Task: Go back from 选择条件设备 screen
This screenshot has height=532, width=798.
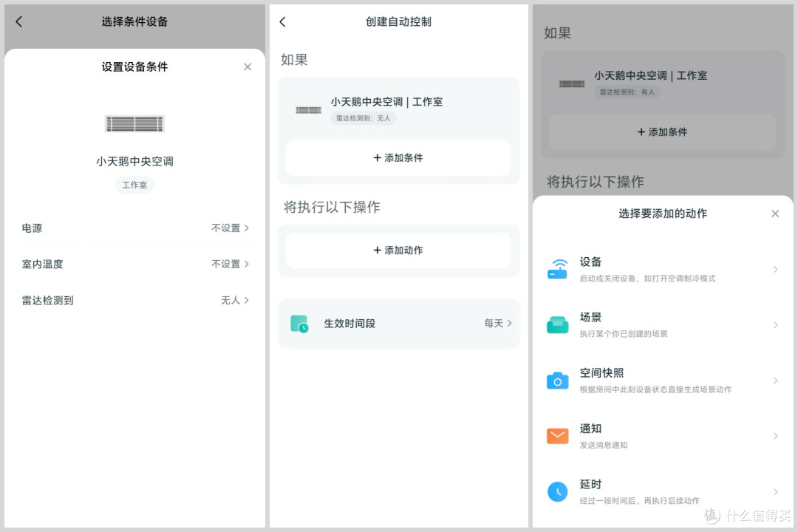Action: point(19,21)
